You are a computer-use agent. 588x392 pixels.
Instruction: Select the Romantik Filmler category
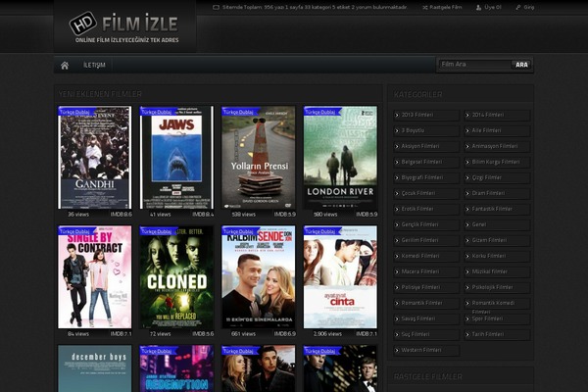tap(426, 303)
